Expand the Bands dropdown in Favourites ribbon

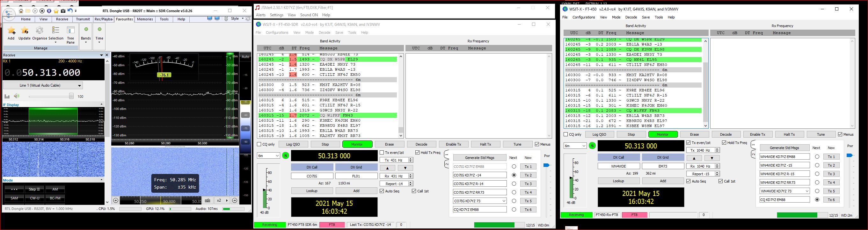click(x=86, y=42)
